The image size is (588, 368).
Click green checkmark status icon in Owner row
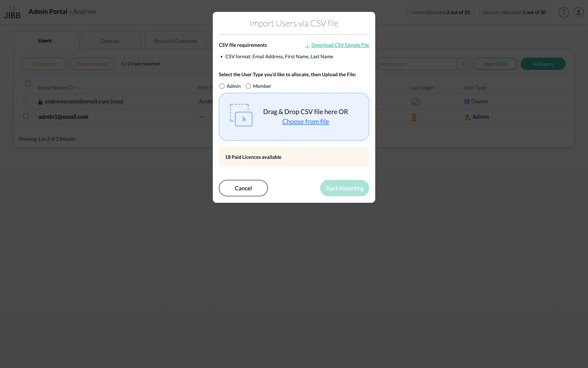pyautogui.click(x=415, y=102)
